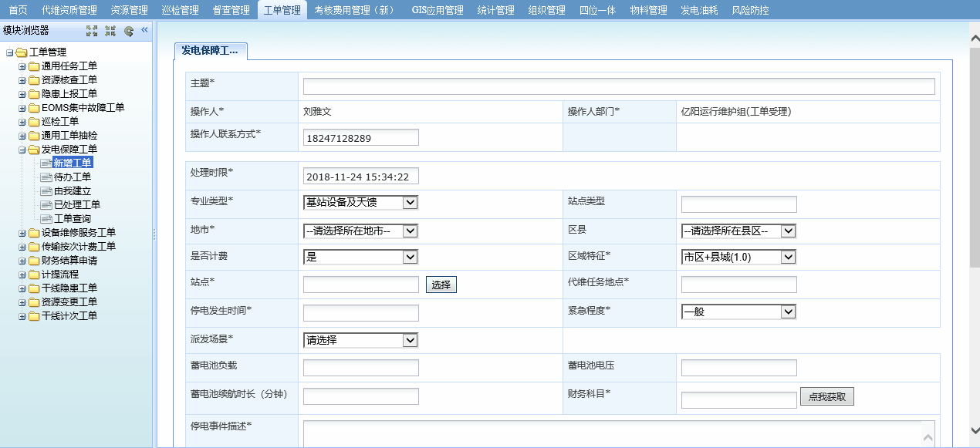Screen dimensions: 980x448
Task: Open the 紧急程度 dropdown
Action: point(738,312)
